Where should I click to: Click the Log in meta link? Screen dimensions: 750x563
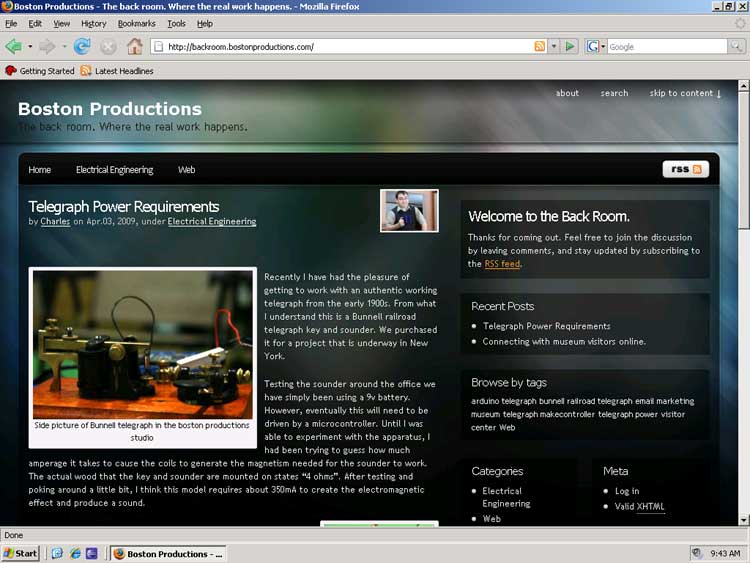[x=627, y=491]
